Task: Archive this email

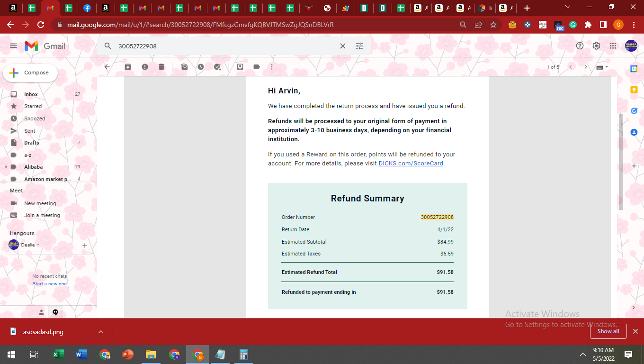Action: pyautogui.click(x=128, y=67)
